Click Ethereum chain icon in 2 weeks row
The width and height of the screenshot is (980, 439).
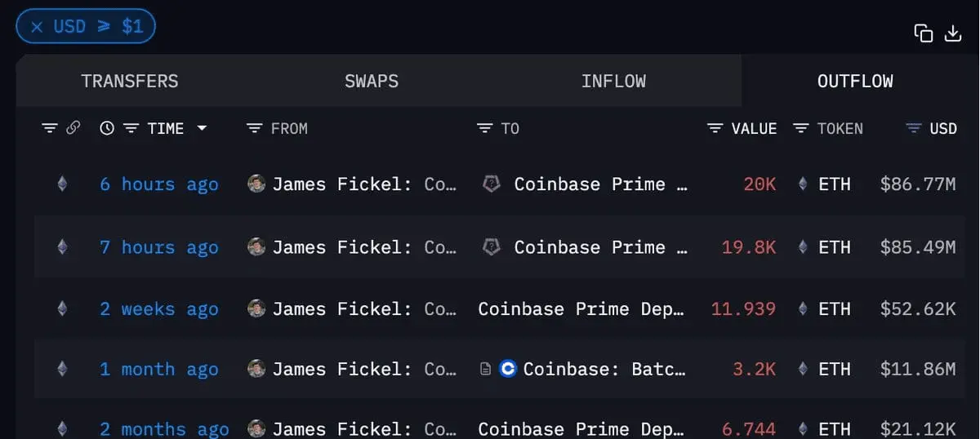[x=62, y=308]
